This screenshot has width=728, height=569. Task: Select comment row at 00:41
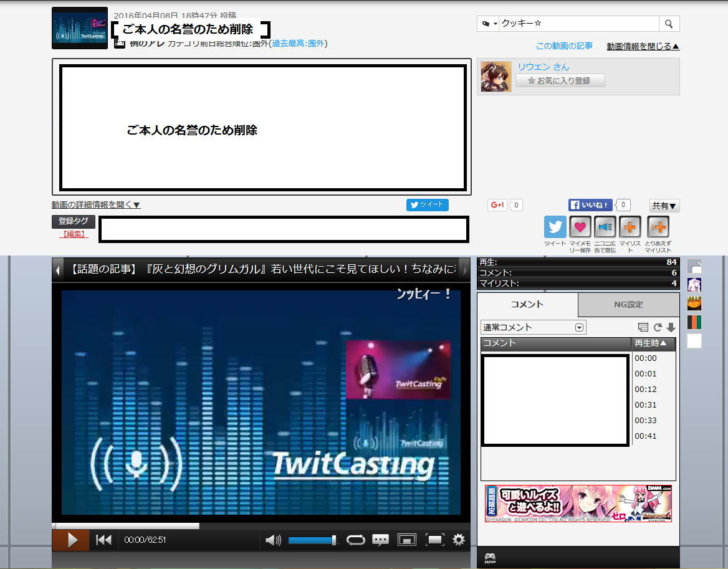click(578, 436)
